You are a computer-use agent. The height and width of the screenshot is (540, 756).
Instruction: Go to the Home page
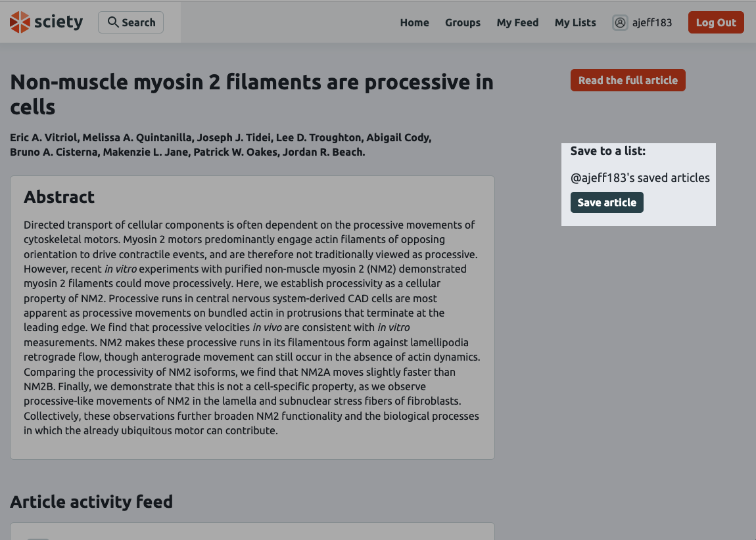414,23
